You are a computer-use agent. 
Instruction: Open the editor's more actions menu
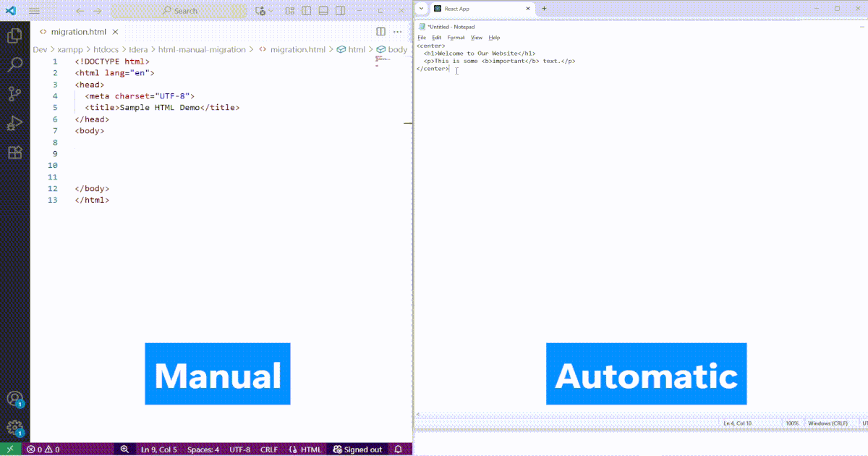click(x=396, y=31)
